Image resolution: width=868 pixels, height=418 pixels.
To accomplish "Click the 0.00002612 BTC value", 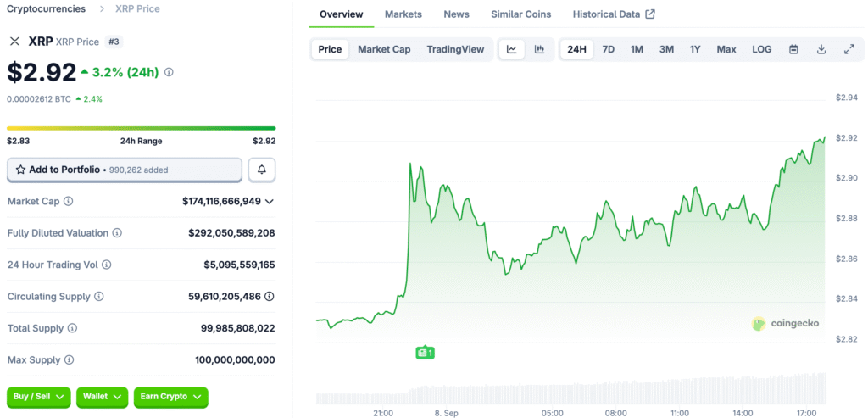I will [39, 99].
